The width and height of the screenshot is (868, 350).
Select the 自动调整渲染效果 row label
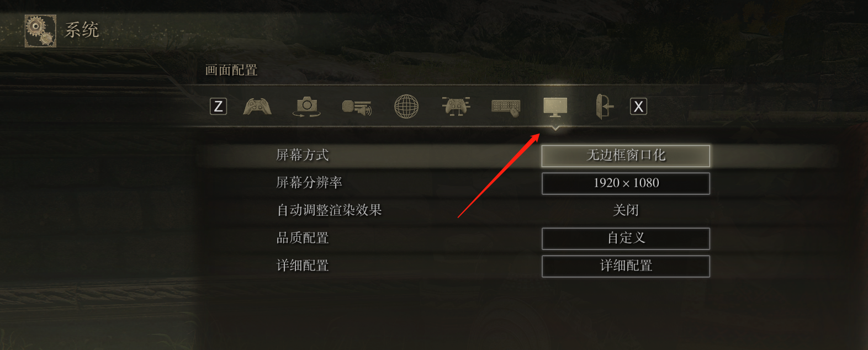point(329,210)
